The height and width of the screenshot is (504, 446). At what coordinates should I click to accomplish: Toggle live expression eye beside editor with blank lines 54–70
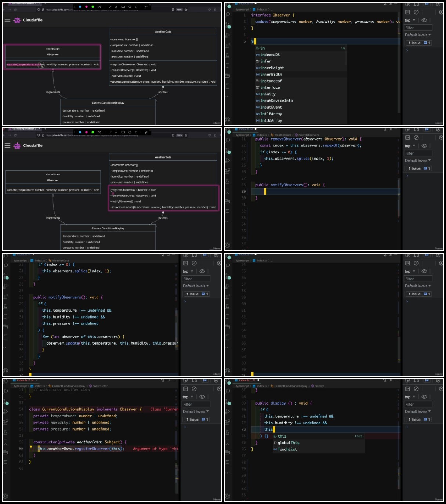click(424, 271)
